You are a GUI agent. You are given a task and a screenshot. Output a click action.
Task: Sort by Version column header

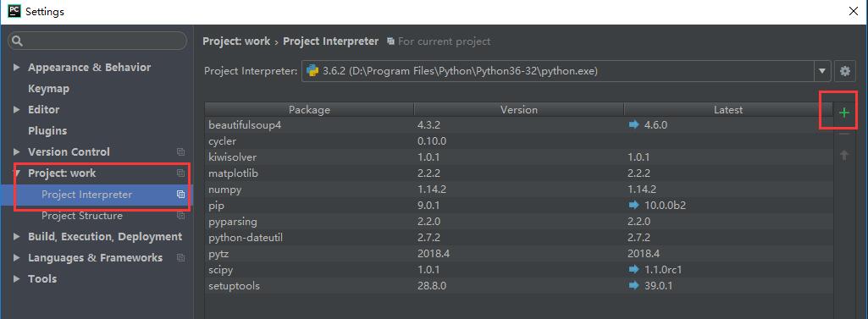point(519,109)
